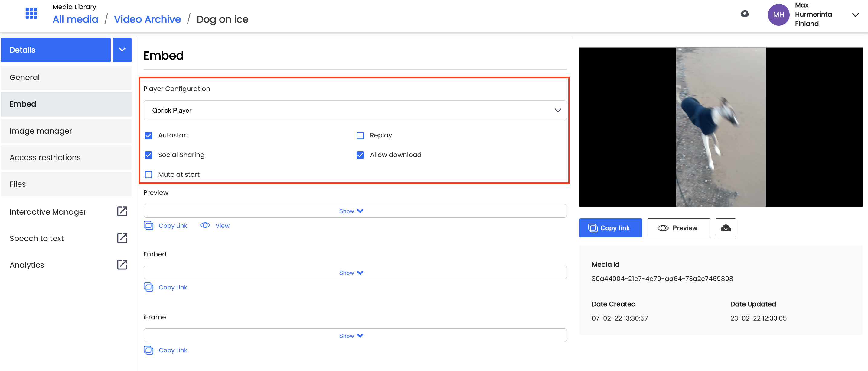Expand the Details dropdown arrow

pyautogui.click(x=122, y=50)
